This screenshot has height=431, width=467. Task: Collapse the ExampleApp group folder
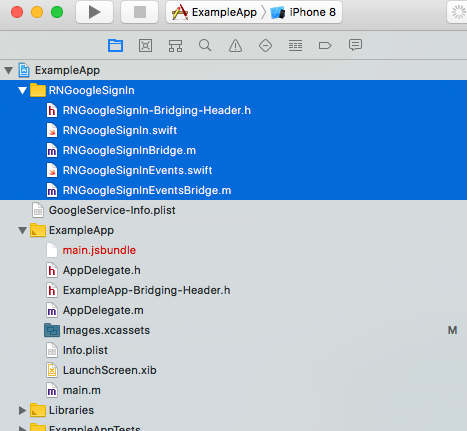tap(22, 230)
